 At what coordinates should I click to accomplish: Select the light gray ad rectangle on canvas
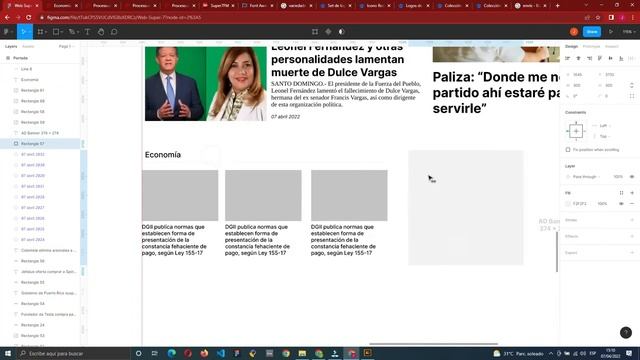(466, 207)
